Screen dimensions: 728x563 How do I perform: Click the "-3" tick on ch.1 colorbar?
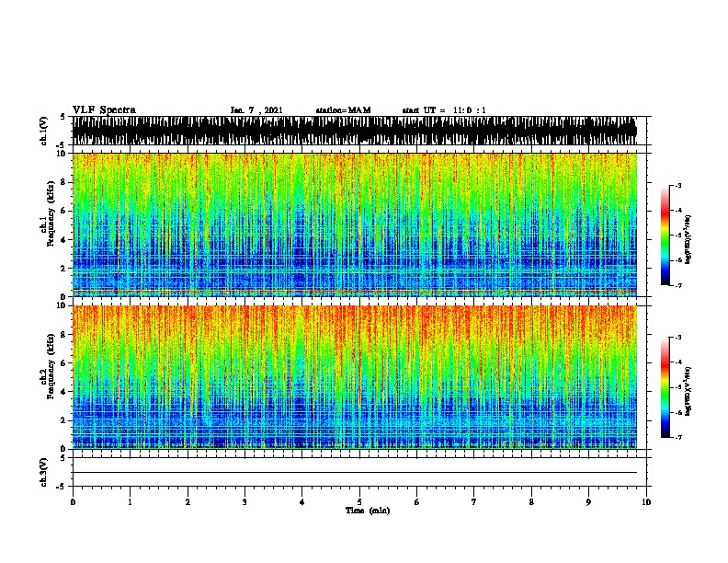click(x=677, y=186)
